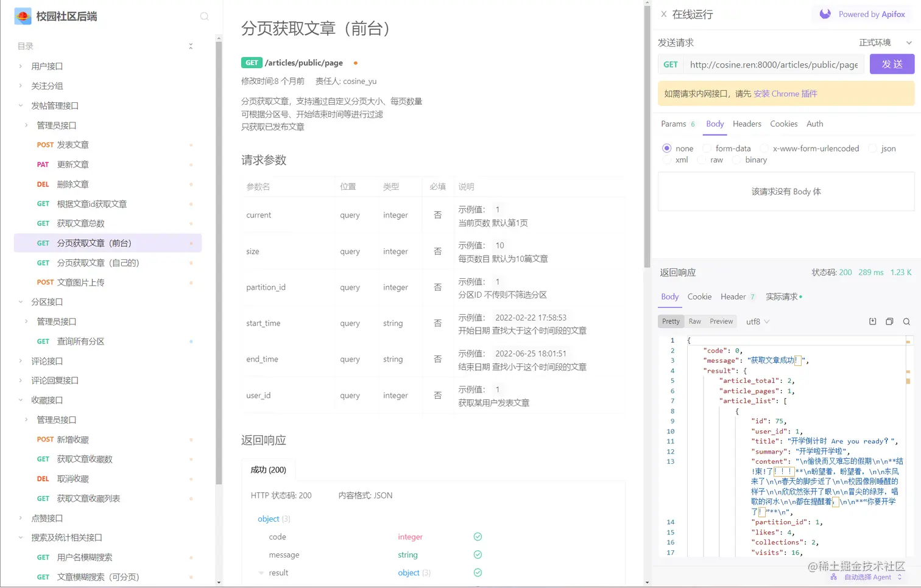This screenshot has height=588, width=921.
Task: Collapse the 分区接口 folder
Action: point(20,302)
